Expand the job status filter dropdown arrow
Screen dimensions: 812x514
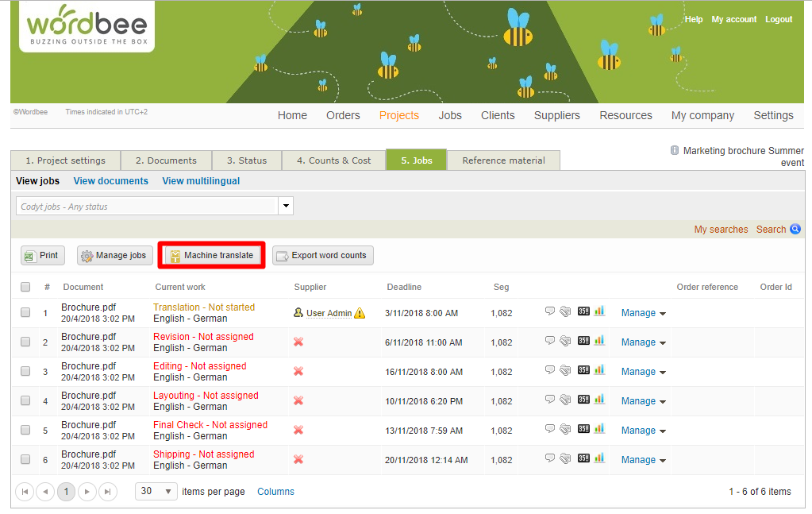pos(286,207)
